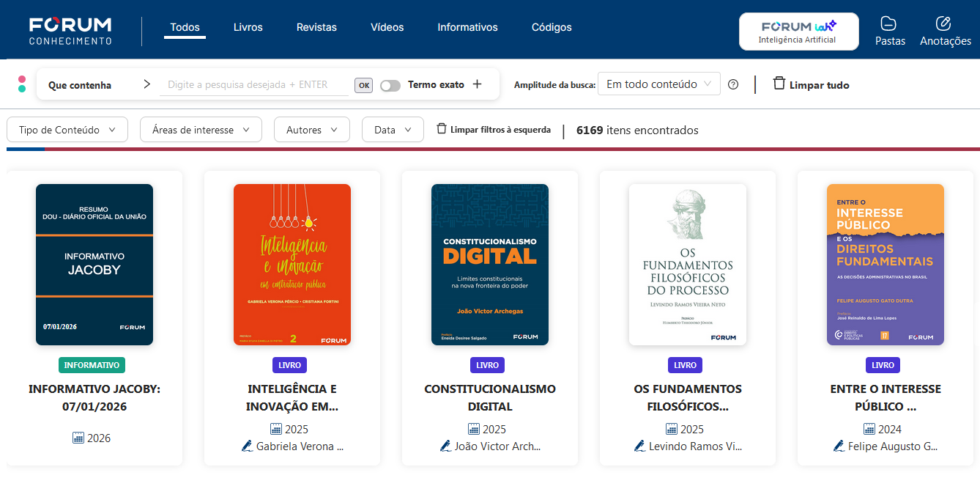The image size is (980, 500).
Task: Expand the Autores dropdown
Action: pyautogui.click(x=311, y=130)
